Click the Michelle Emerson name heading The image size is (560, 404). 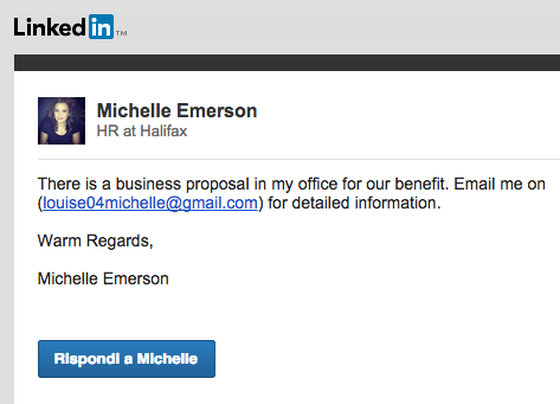click(x=177, y=110)
